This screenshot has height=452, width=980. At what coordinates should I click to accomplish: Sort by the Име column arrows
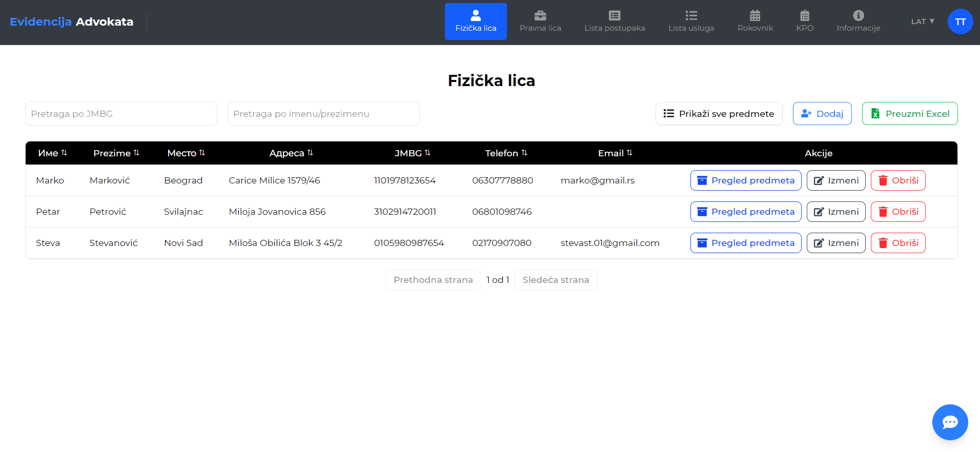point(64,153)
